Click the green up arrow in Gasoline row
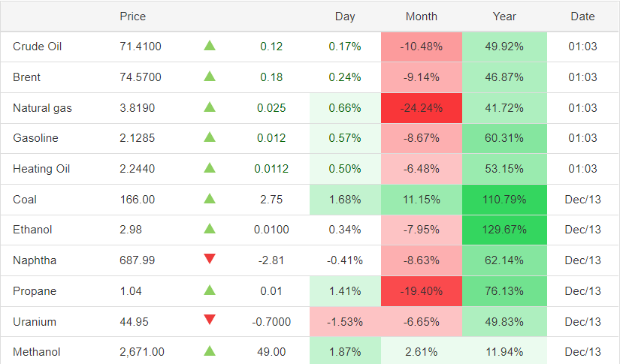Screen dimensions: 620x364 [210, 137]
